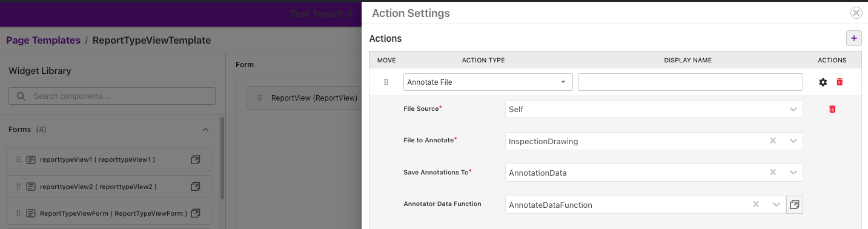Click the search magnifier icon in Widget Library
Image resolution: width=868 pixels, height=229 pixels.
21,96
